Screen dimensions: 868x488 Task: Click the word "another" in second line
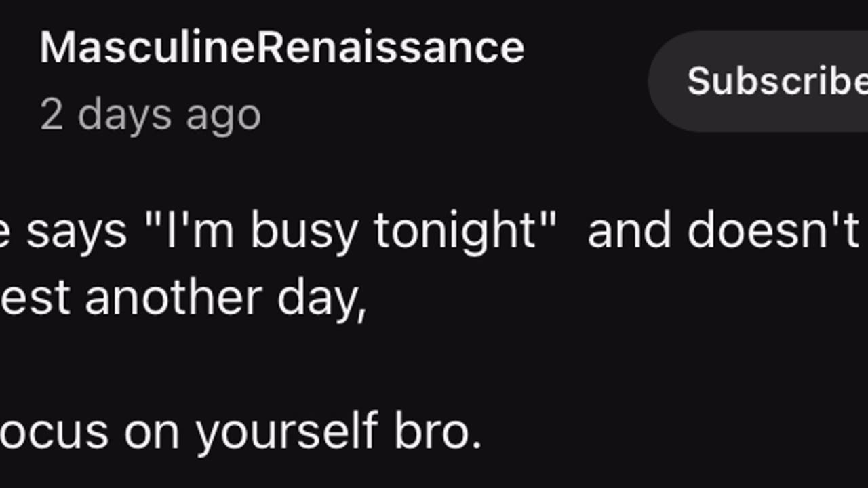[x=173, y=298]
